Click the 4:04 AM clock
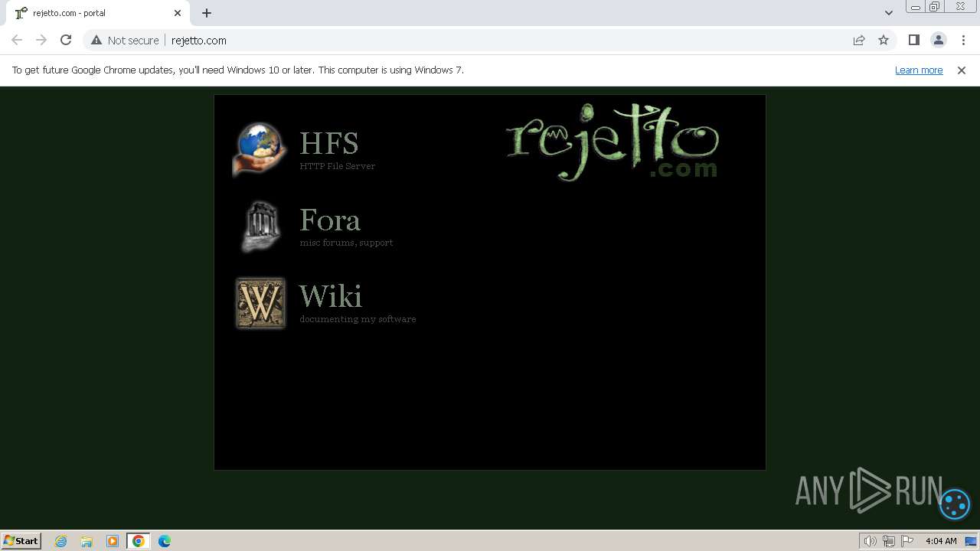The height and width of the screenshot is (551, 980). tap(941, 541)
